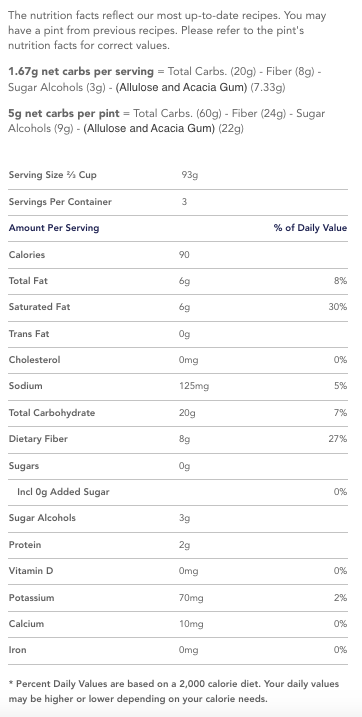
Task: Click the Percent Daily Values footnote
Action: (x=174, y=691)
